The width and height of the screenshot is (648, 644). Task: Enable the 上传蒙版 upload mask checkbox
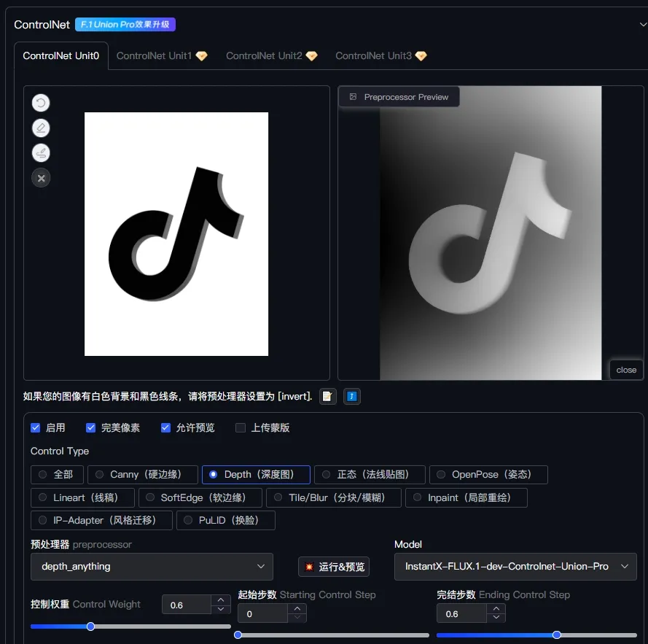click(240, 427)
